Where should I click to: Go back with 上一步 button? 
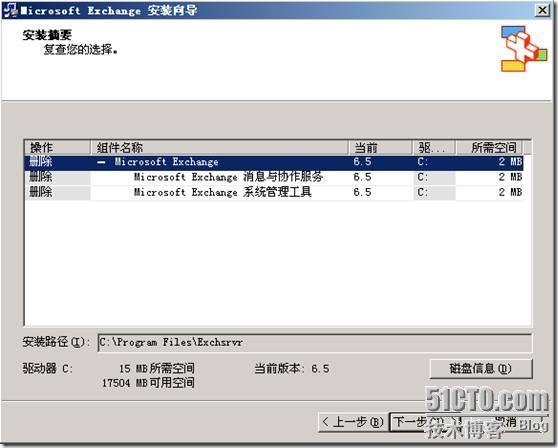(353, 422)
